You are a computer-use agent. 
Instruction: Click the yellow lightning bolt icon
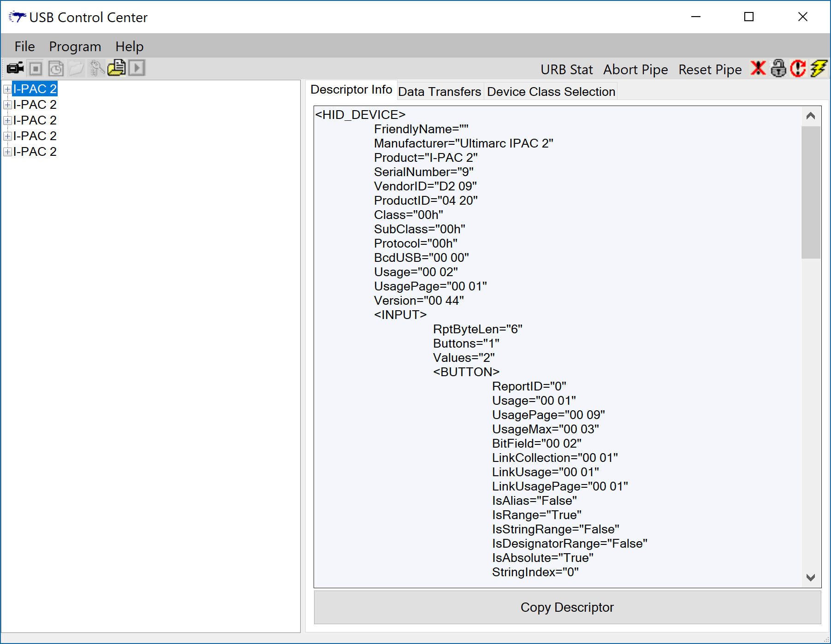click(x=819, y=68)
